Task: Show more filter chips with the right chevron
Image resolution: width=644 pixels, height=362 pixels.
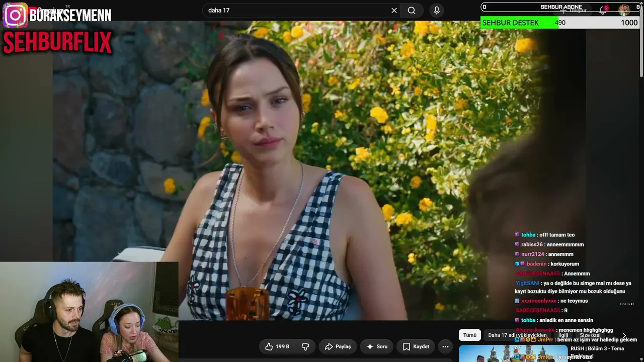Action: [x=624, y=335]
